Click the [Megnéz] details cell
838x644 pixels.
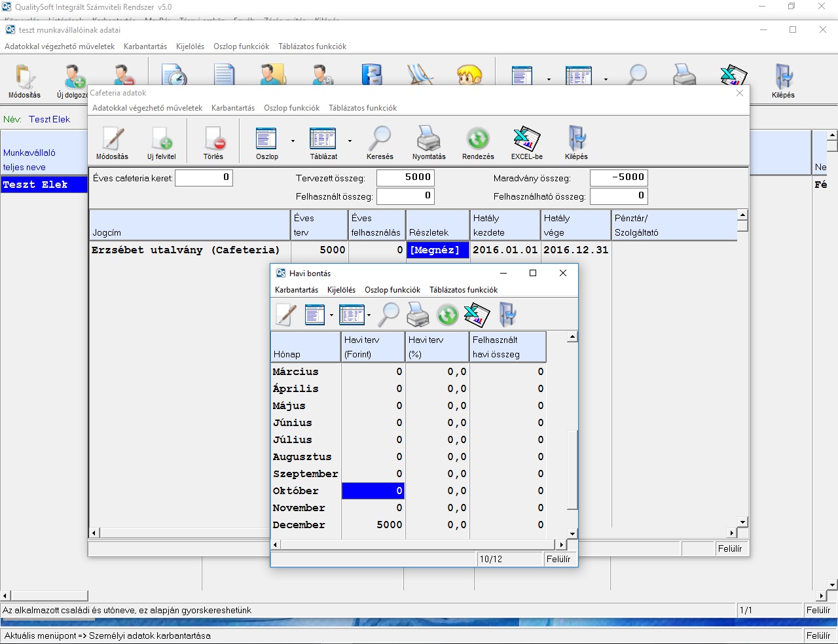tap(437, 250)
